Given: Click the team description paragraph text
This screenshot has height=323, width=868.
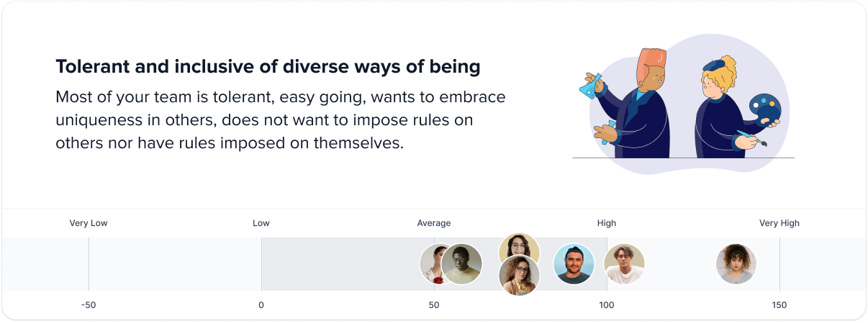Looking at the screenshot, I should coord(281,119).
